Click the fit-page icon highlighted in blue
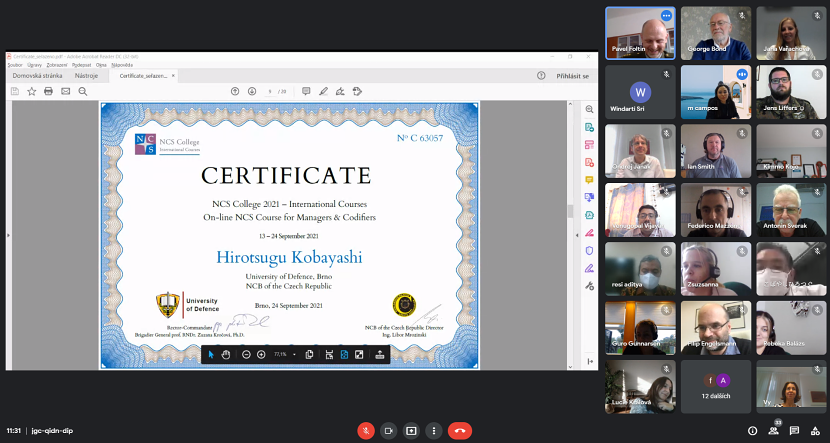The width and height of the screenshot is (830, 443). pos(344,355)
